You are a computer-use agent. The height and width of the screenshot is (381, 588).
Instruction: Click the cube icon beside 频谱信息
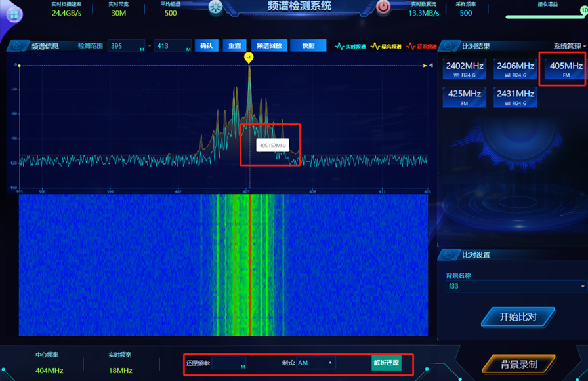click(17, 46)
